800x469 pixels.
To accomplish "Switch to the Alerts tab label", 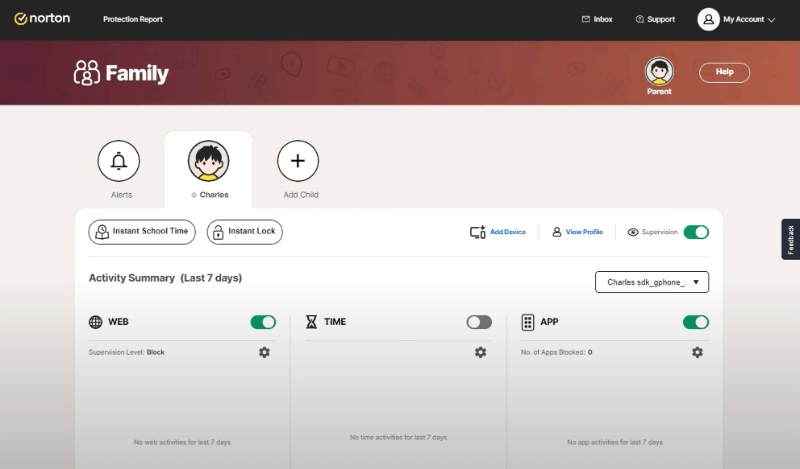I will pyautogui.click(x=121, y=195).
